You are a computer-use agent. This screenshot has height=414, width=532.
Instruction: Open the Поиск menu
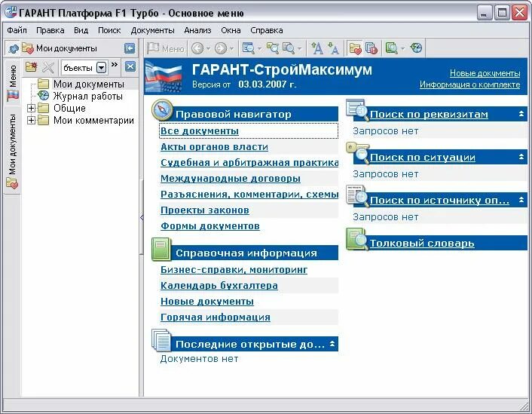click(x=109, y=30)
